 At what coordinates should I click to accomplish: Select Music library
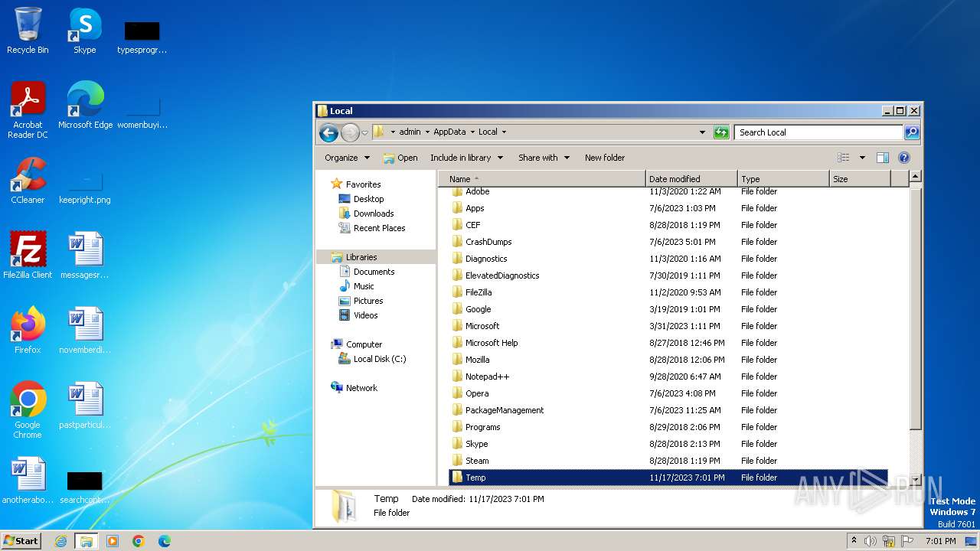[x=364, y=286]
